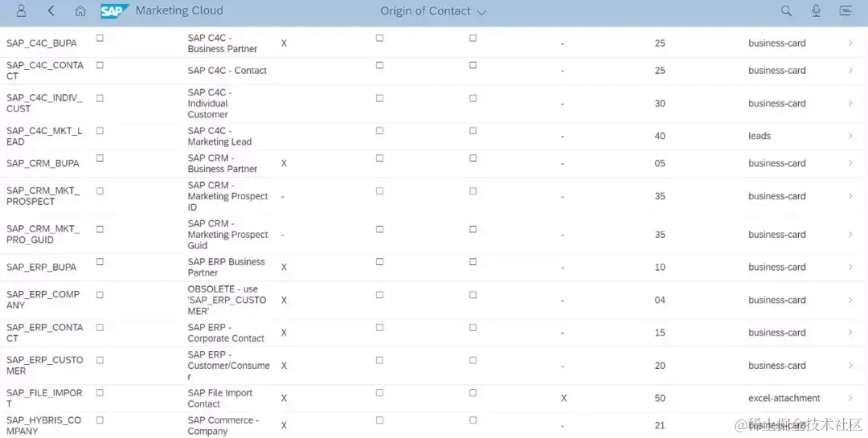
Task: Open the notifications panel icon
Action: [x=845, y=10]
